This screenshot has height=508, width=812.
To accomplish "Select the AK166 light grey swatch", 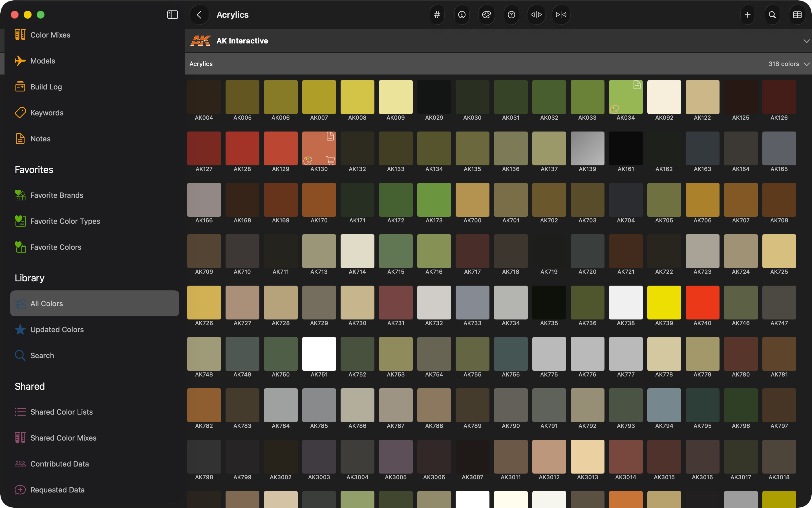I will click(x=204, y=200).
